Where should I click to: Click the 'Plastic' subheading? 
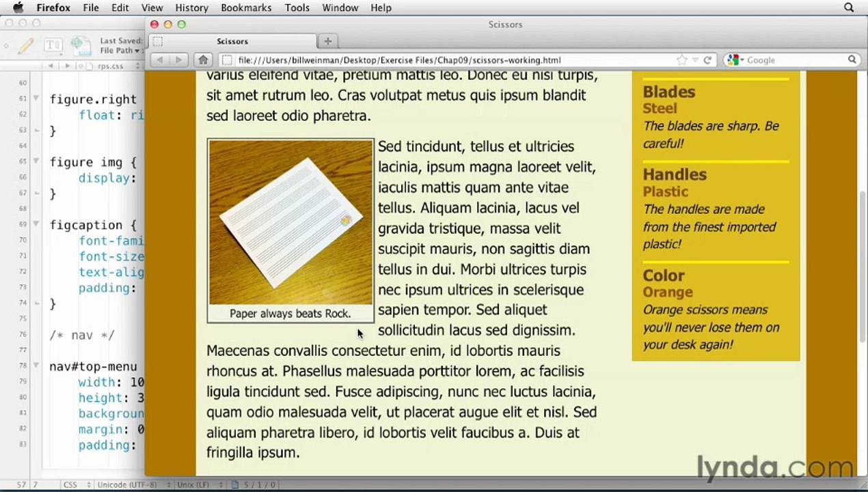pyautogui.click(x=665, y=192)
